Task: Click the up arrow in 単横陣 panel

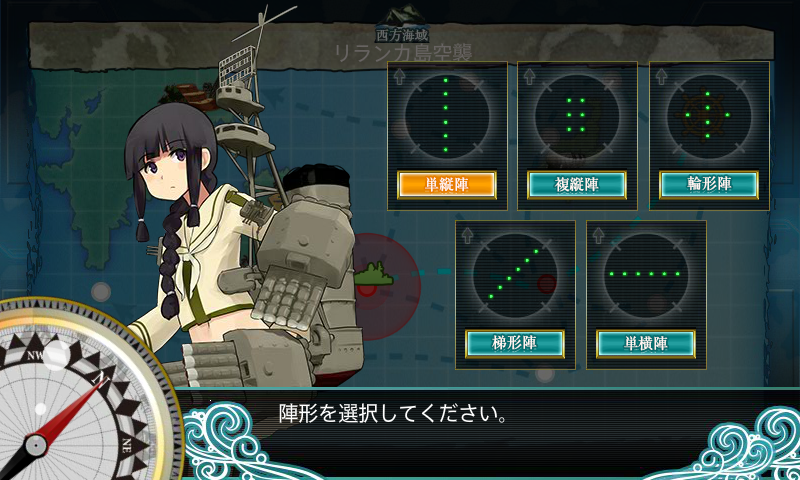Action: 598,236
